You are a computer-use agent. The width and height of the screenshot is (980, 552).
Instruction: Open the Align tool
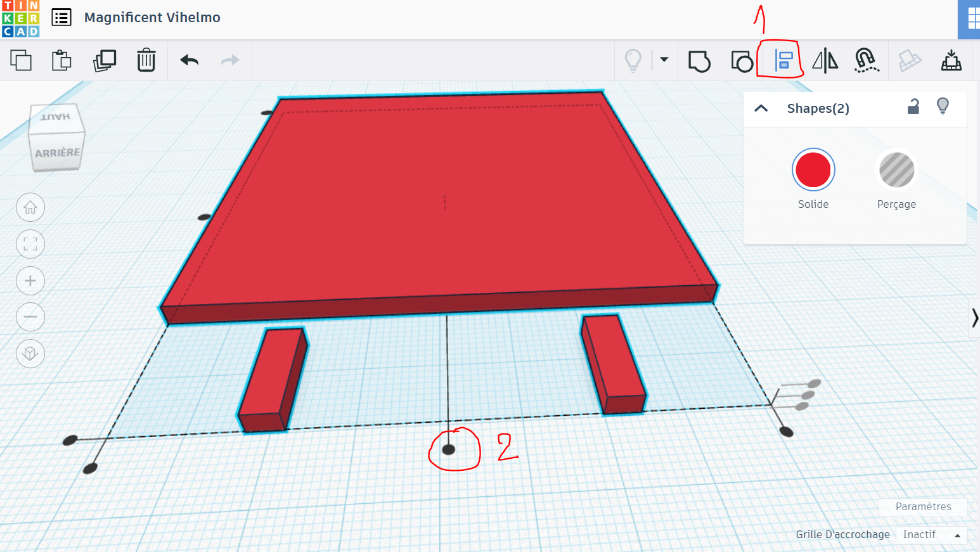click(x=784, y=61)
